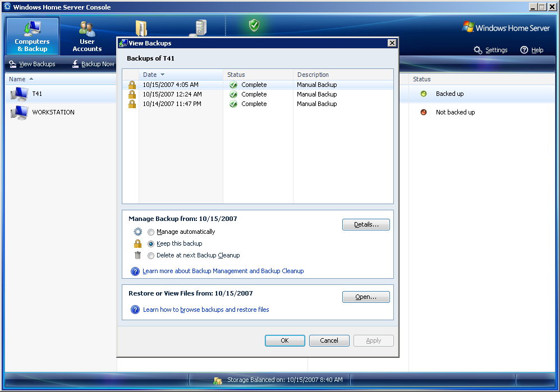This screenshot has width=560, height=392.
Task: Click Manual Backup description of 4:05 AM row
Action: point(317,85)
